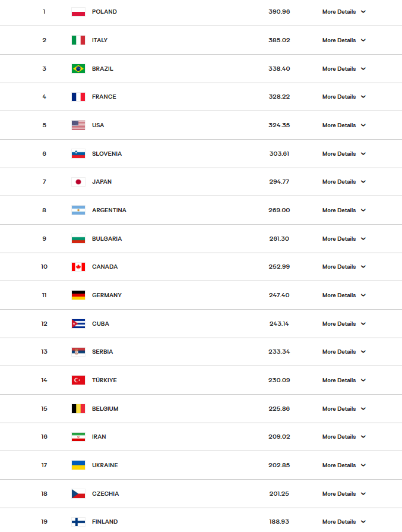This screenshot has height=532, width=402.
Task: Click the Japan flag icon
Action: [x=78, y=182]
